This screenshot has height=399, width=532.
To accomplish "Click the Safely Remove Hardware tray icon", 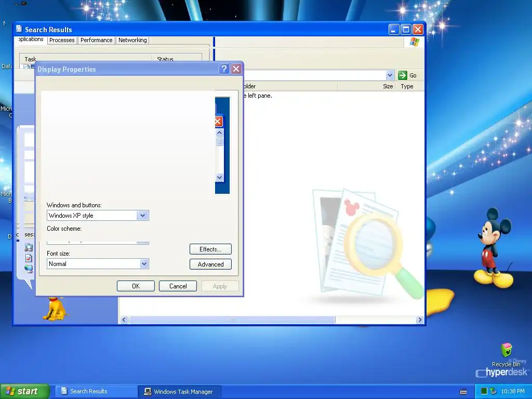I will tap(494, 391).
